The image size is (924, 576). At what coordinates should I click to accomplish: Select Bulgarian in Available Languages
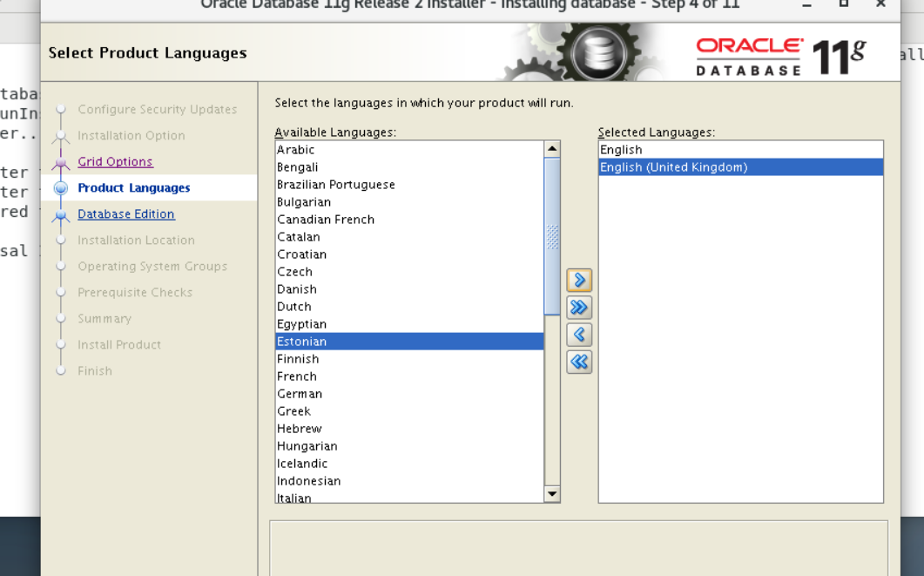[x=409, y=202]
